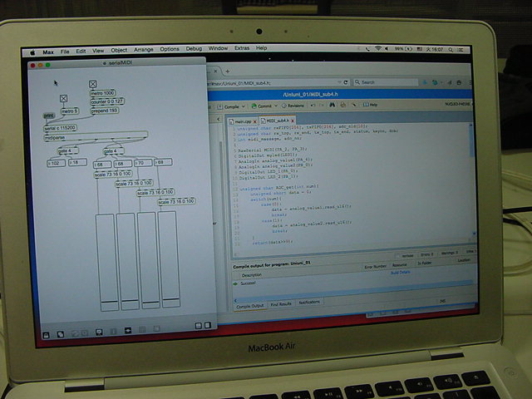Screen dimensions: 532x399
Task: Select the metro 1000 object
Action: point(102,93)
